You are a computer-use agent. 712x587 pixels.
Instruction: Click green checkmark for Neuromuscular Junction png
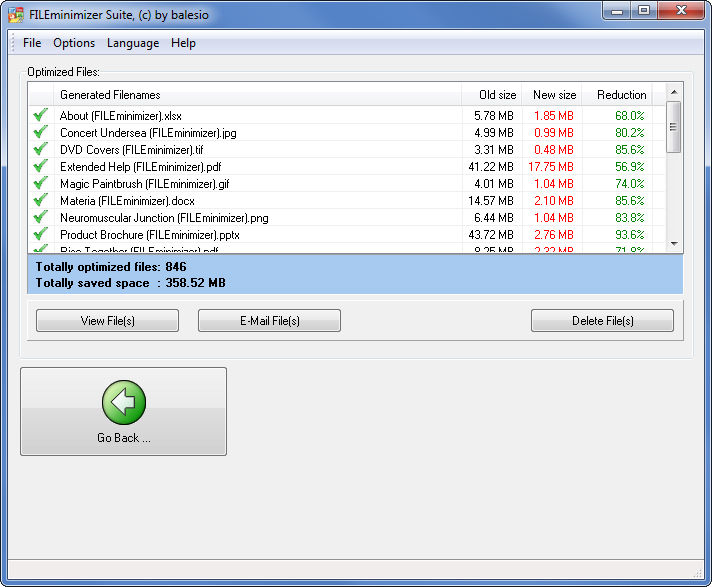pyautogui.click(x=40, y=217)
